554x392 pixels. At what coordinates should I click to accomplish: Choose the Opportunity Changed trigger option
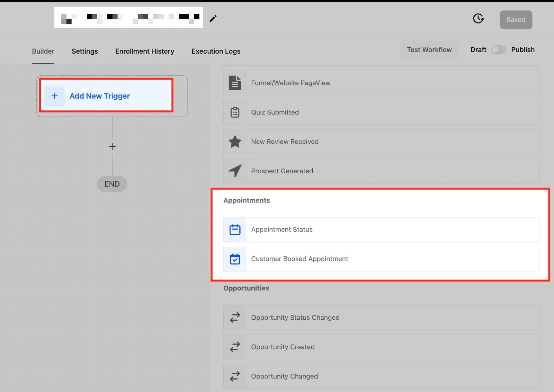tap(381, 376)
